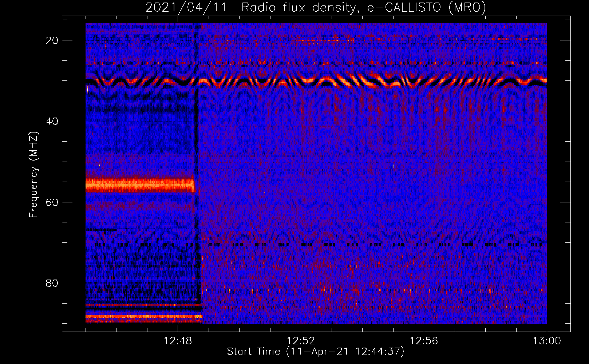
Task: Click the 'Frequency (MHZ)' axis label
Action: pyautogui.click(x=33, y=175)
